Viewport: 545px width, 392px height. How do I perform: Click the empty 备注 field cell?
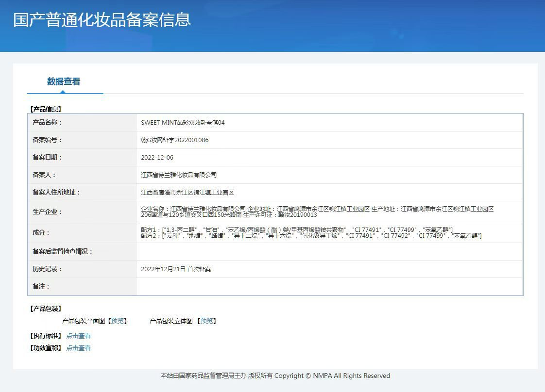pyautogui.click(x=329, y=286)
